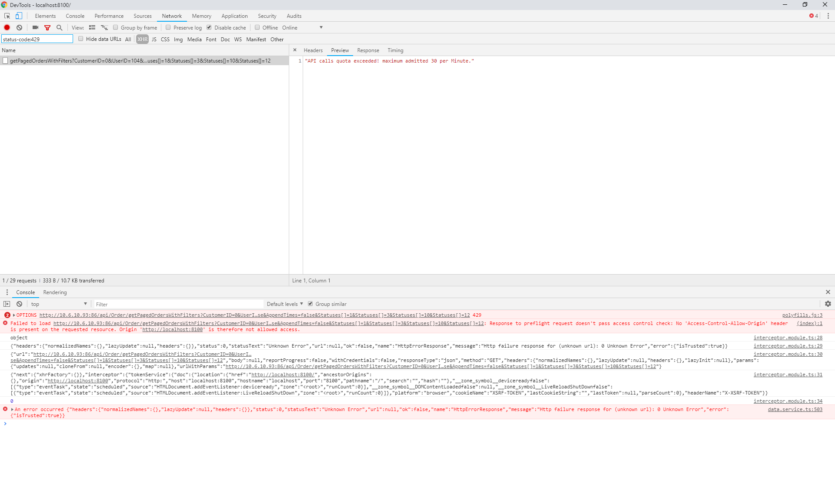Search network requests with the magnifier
Viewport: 835px width, 504px height.
tap(59, 27)
